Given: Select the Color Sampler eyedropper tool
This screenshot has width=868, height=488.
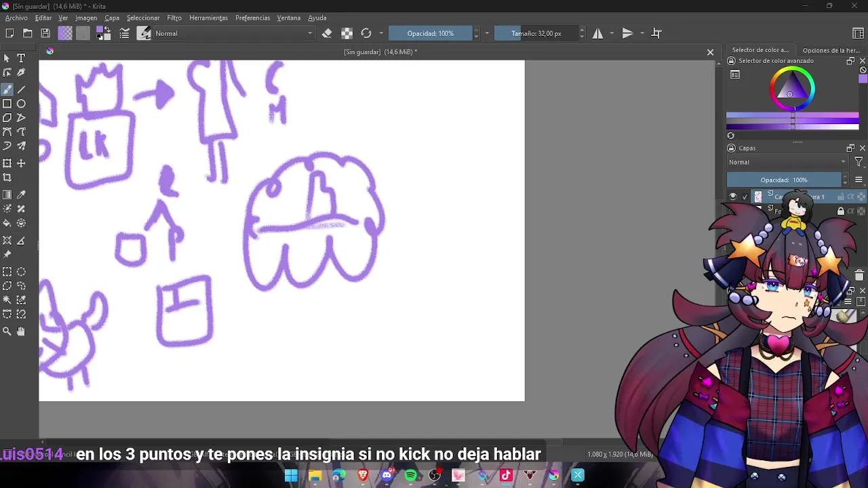Looking at the screenshot, I should click(x=21, y=195).
